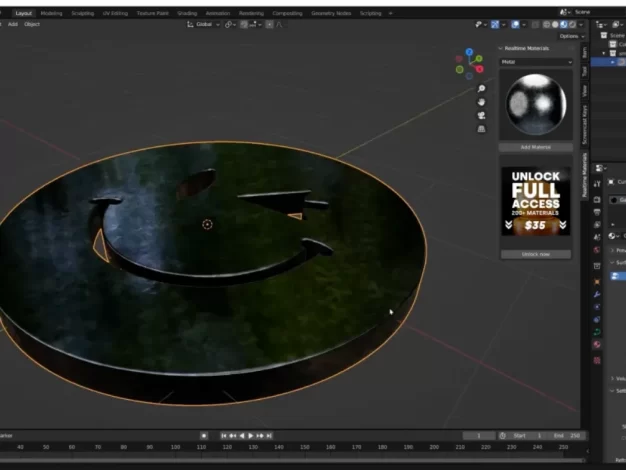Click the metal material preview sphere
The width and height of the screenshot is (626, 470).
pyautogui.click(x=536, y=104)
